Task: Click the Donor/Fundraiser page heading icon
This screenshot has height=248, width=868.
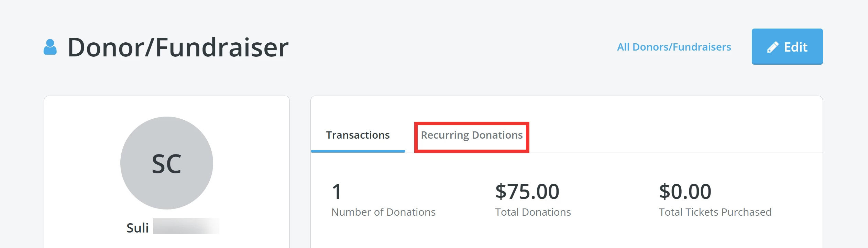Action: point(51,46)
